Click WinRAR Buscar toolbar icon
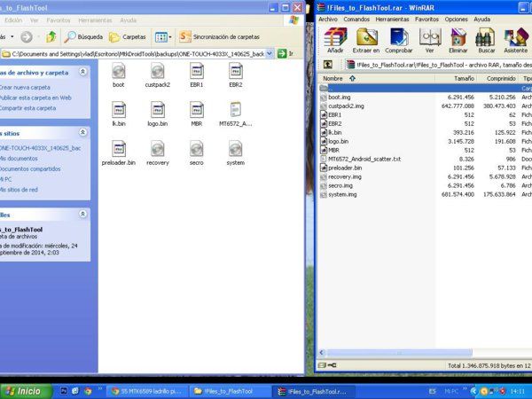Screen dimensions: 532x399 click(x=487, y=41)
